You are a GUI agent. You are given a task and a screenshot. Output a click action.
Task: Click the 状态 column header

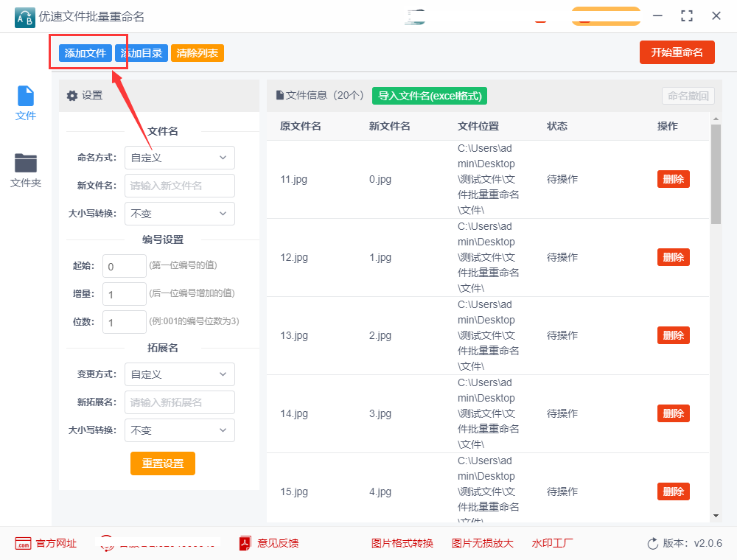[x=557, y=126]
